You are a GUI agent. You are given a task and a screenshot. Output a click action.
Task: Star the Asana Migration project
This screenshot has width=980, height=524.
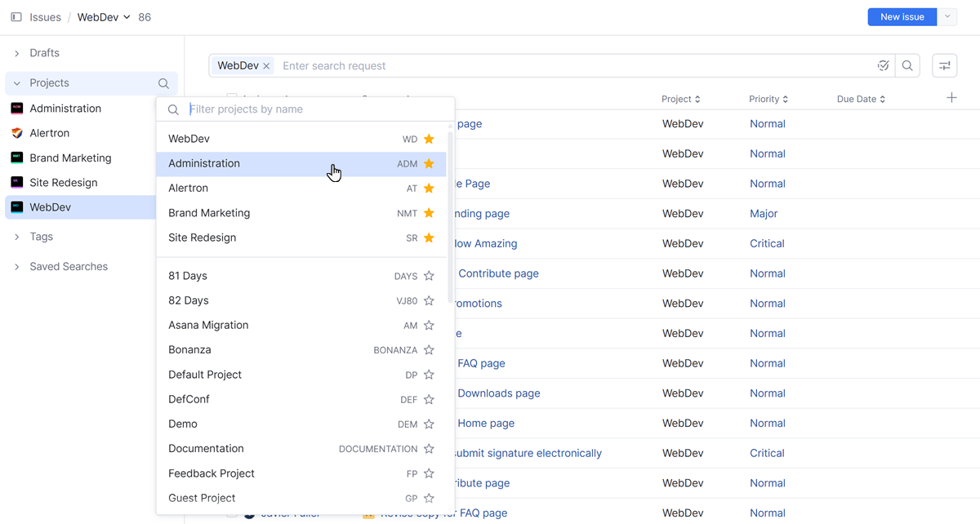429,325
